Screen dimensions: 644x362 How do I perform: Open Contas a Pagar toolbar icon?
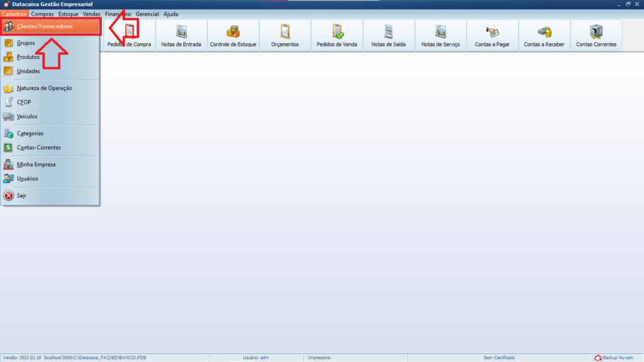[492, 36]
